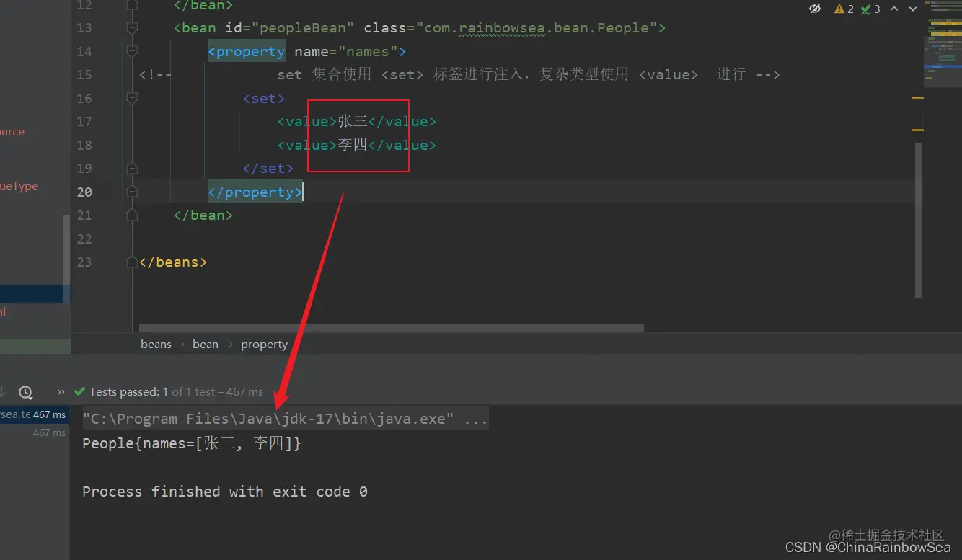The image size is (962, 560).
Task: Click 'Process finished with exit code 0'
Action: tap(225, 492)
